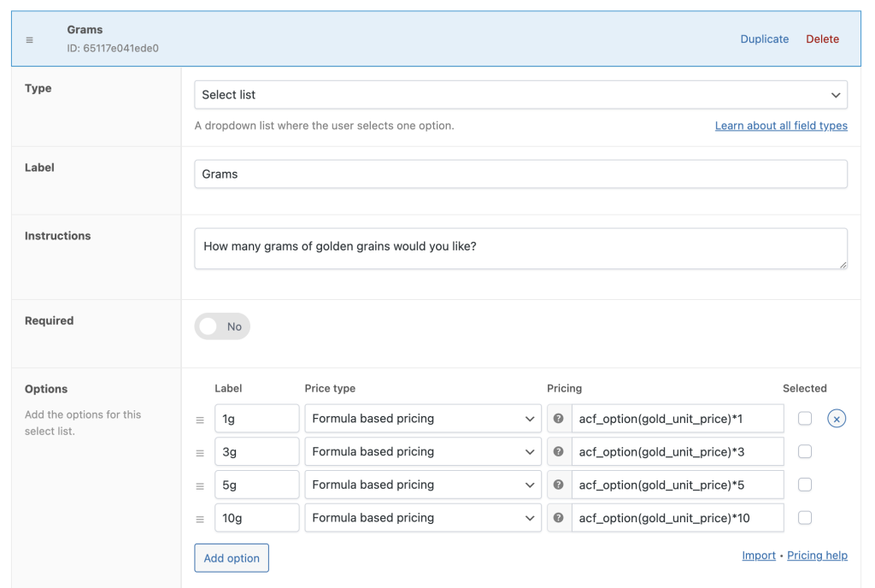875x588 pixels.
Task: Open the Type dropdown showing Select list
Action: (x=520, y=95)
